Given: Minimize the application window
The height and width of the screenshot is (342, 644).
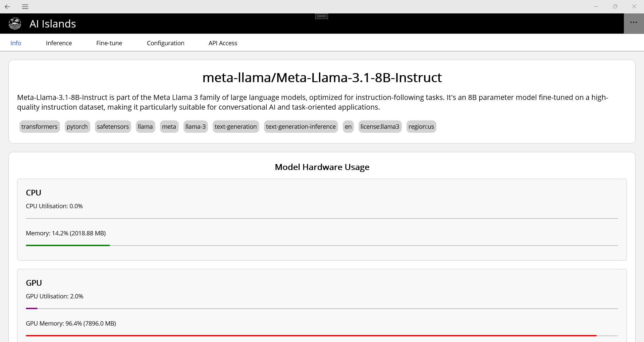Looking at the screenshot, I should pyautogui.click(x=596, y=7).
